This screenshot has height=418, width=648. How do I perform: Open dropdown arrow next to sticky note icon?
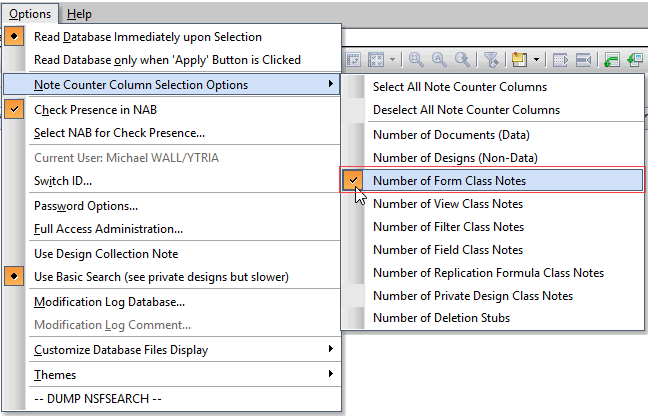536,61
